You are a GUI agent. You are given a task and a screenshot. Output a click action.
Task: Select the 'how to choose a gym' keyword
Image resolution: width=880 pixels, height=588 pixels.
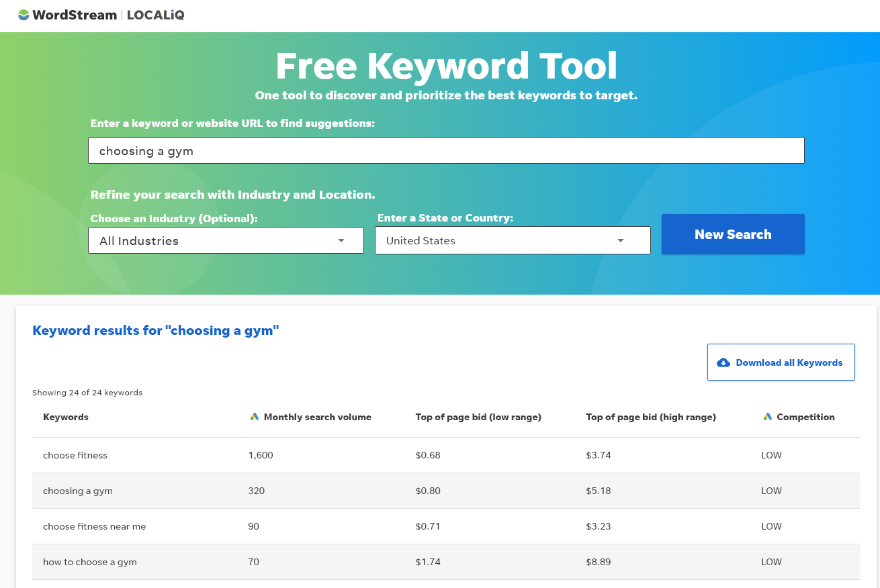click(x=89, y=562)
